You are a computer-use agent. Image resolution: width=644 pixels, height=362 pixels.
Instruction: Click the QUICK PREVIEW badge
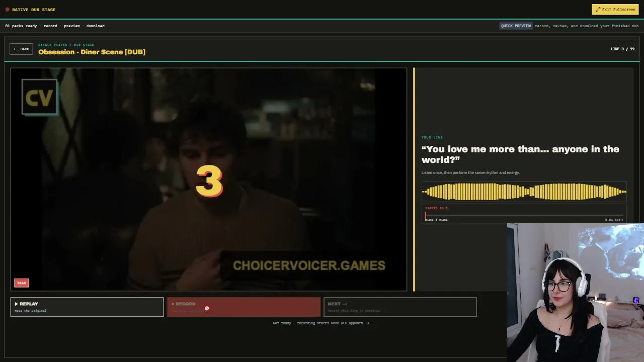tap(516, 26)
